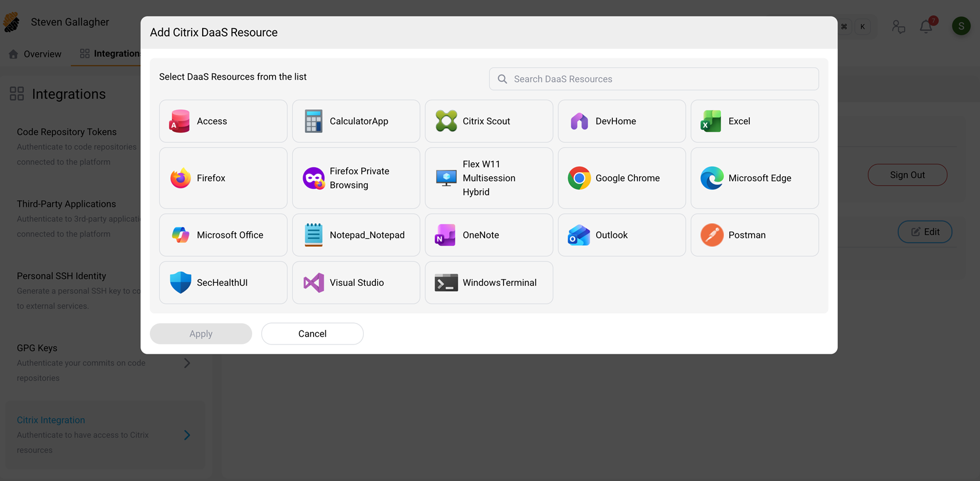The image size is (980, 481).
Task: Select the Visual Studio icon
Action: tap(314, 283)
